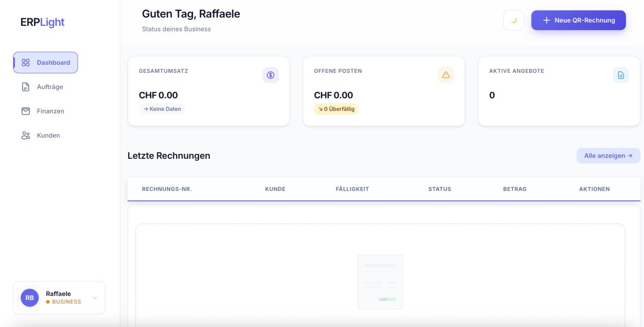Click the 0 Überfällig badge

(x=336, y=109)
